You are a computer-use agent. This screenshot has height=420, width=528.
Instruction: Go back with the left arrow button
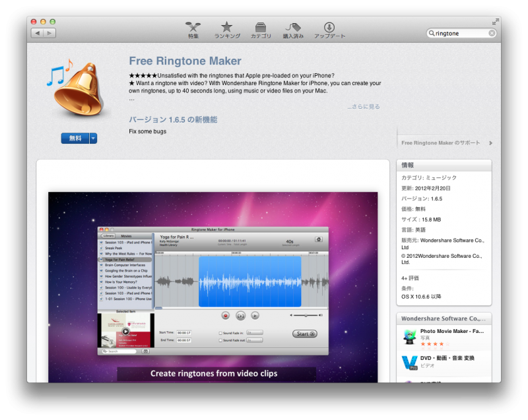[38, 33]
